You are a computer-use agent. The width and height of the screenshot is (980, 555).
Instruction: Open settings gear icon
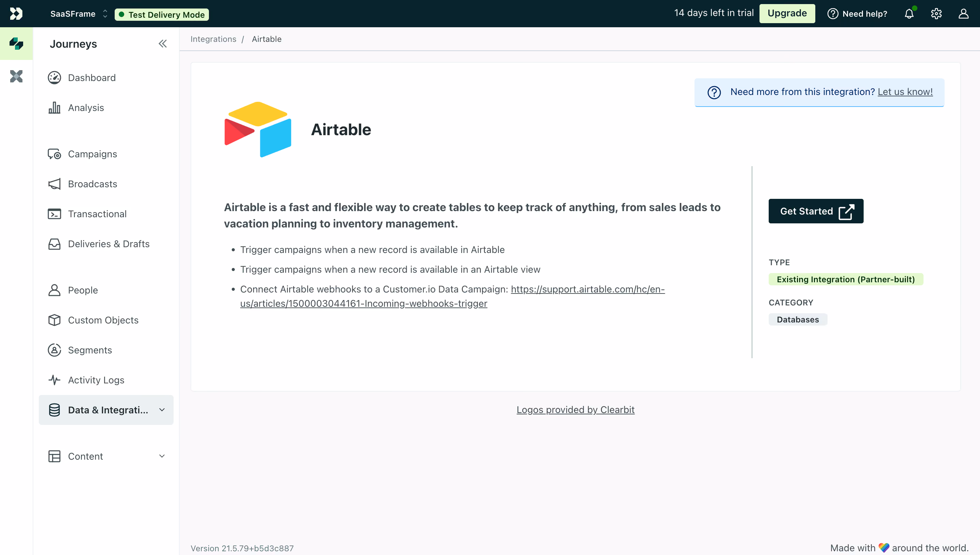pos(936,14)
